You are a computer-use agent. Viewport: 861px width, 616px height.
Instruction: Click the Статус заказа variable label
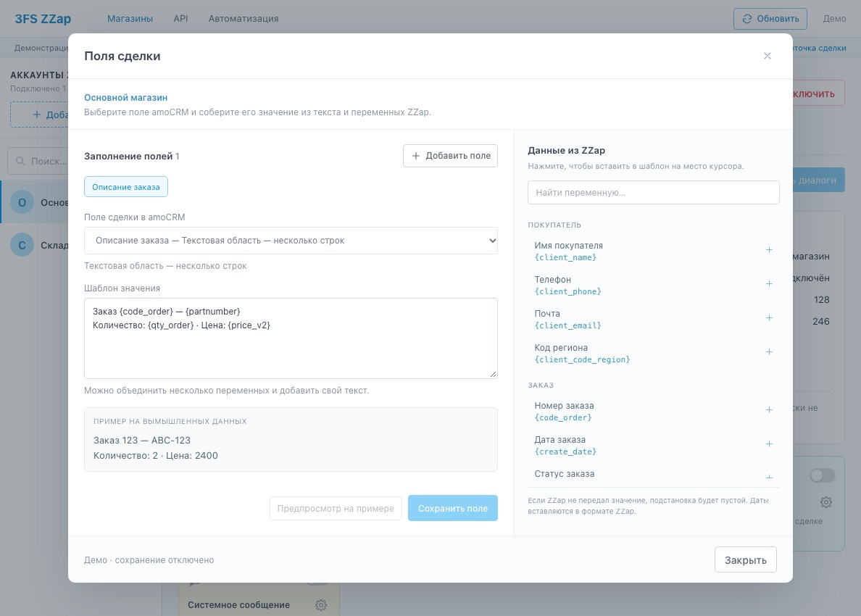coord(565,474)
